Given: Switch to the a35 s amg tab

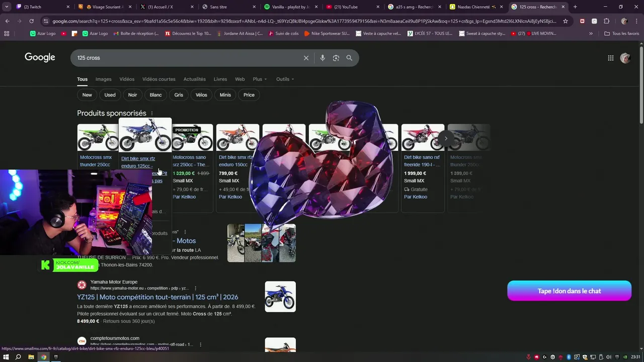Looking at the screenshot, I should 414,7.
